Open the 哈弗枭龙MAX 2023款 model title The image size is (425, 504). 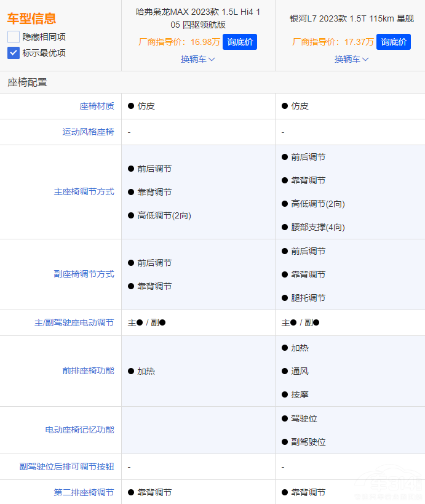(x=198, y=18)
